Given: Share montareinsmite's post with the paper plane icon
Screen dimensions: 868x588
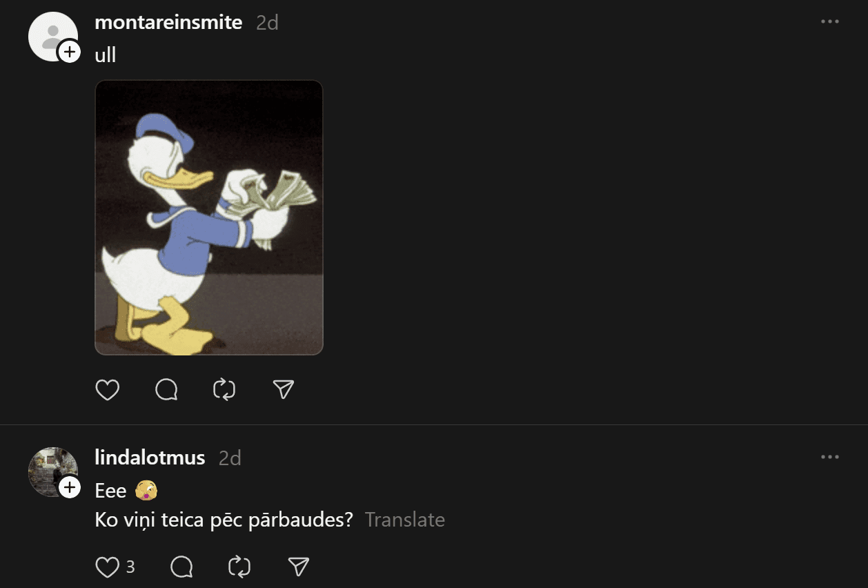Looking at the screenshot, I should (284, 390).
